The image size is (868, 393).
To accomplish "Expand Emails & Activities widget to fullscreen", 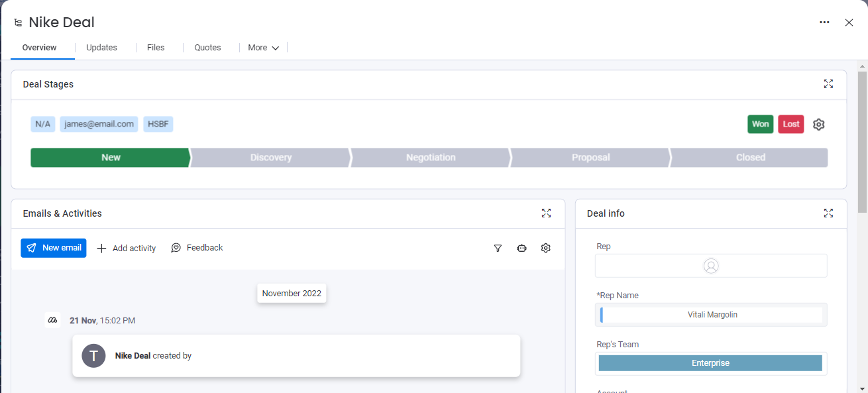I will (546, 213).
